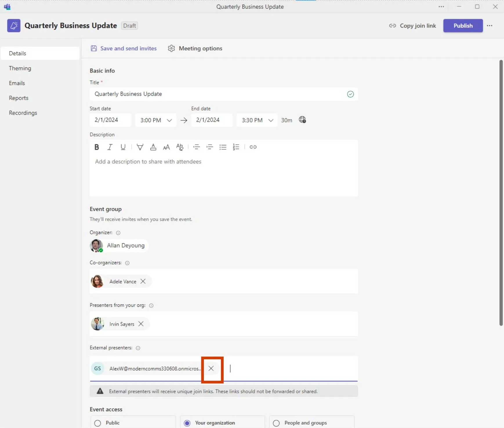The width and height of the screenshot is (504, 428).
Task: Click the title validation checkmark icon
Action: (x=350, y=94)
